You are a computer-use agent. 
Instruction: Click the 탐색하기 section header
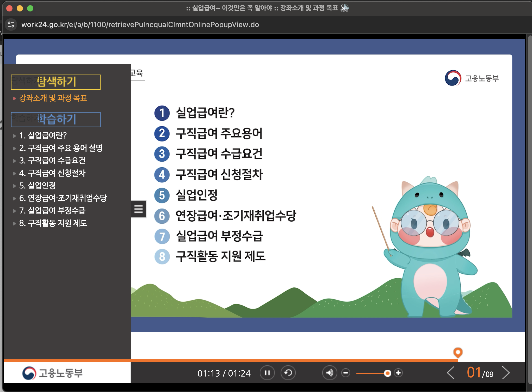pos(56,82)
